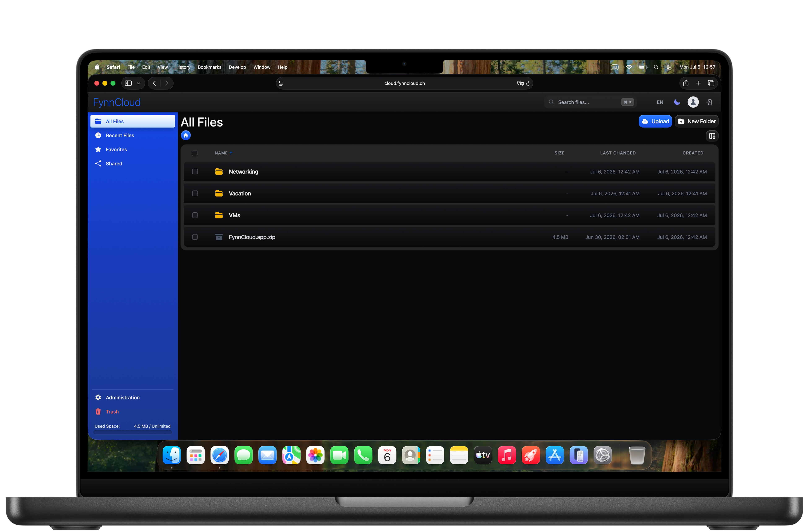Click the Vacation folder name

240,193
